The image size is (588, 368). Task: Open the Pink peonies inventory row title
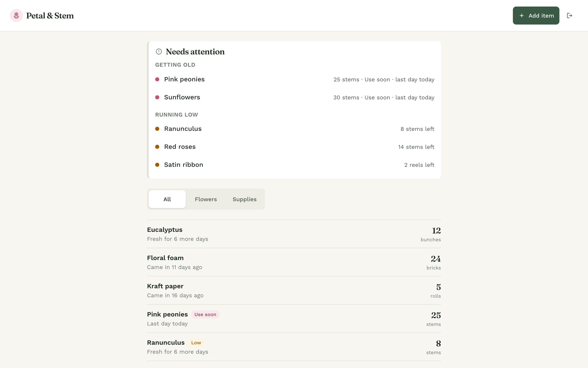[167, 314]
